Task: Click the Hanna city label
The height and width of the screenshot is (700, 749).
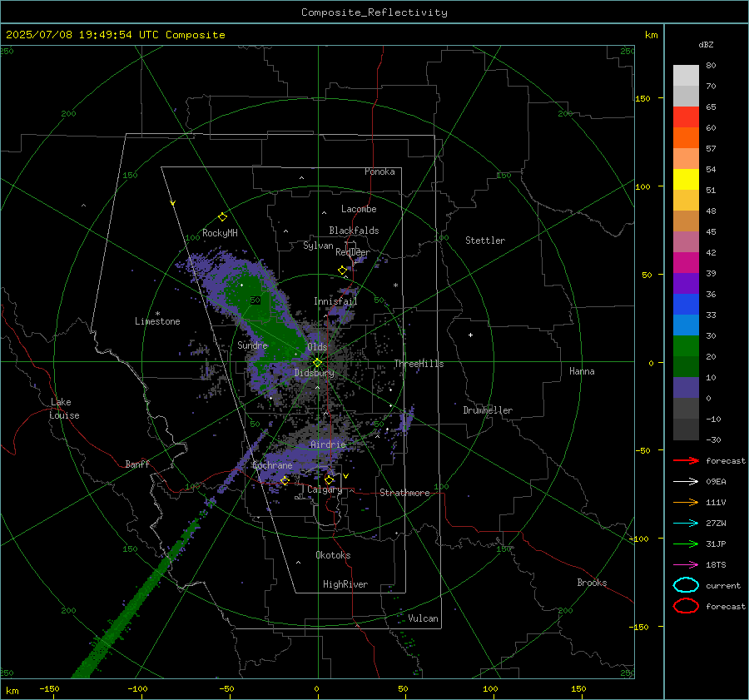Action: 582,371
